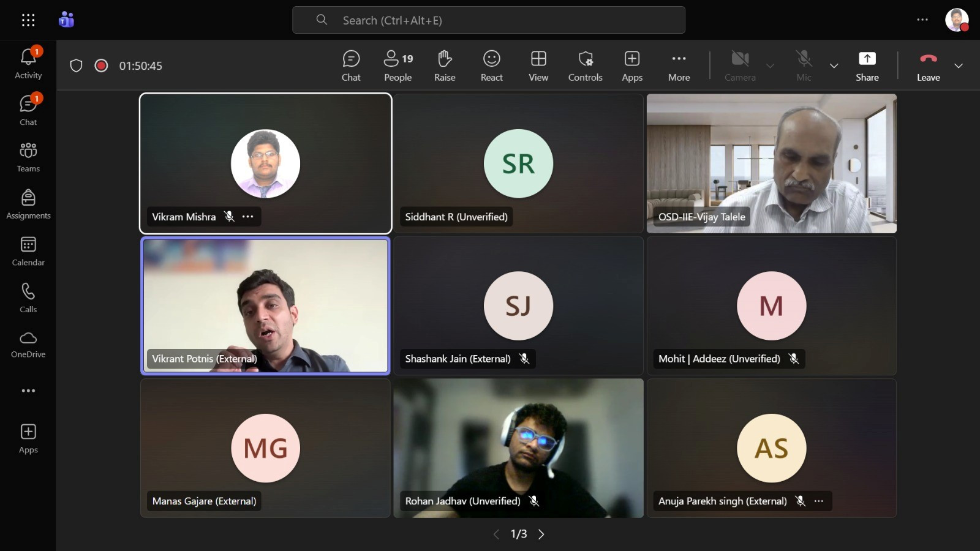The image size is (980, 551).
Task: Toggle the Camera on
Action: 740,66
